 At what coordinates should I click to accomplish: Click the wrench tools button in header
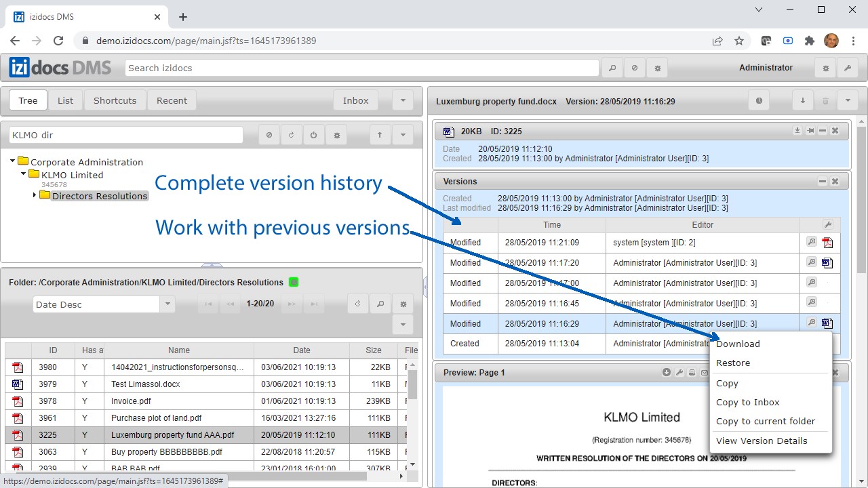coord(848,68)
